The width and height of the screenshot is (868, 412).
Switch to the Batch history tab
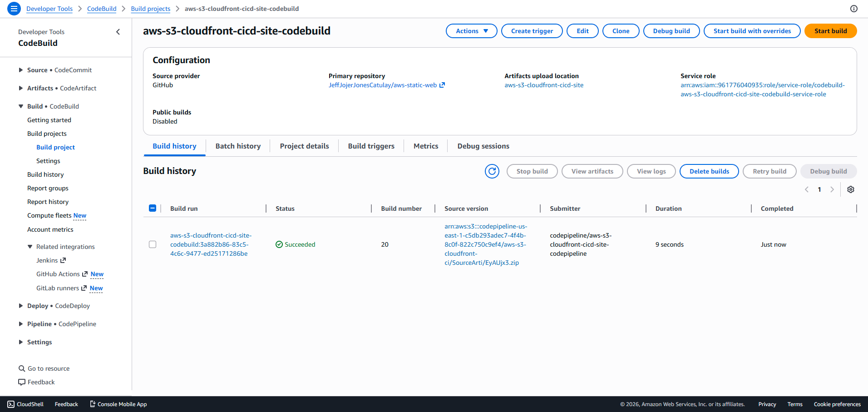tap(238, 146)
